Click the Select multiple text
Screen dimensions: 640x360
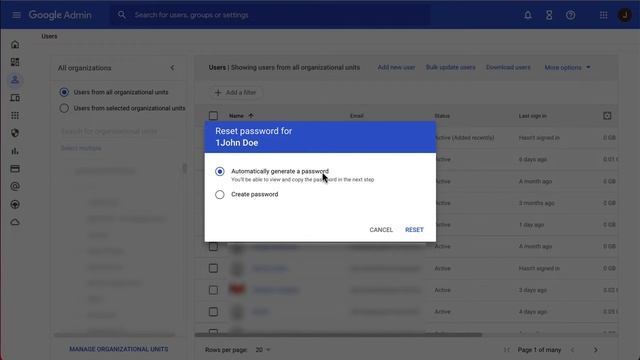tap(81, 148)
